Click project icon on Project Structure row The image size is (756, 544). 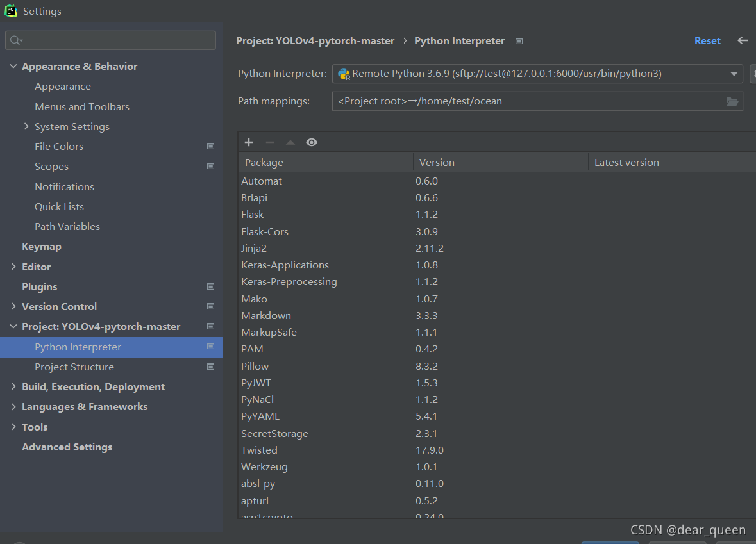pyautogui.click(x=211, y=367)
